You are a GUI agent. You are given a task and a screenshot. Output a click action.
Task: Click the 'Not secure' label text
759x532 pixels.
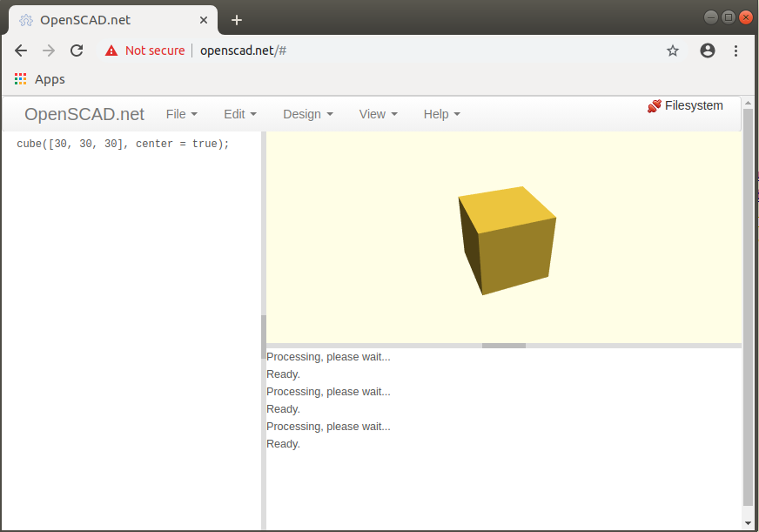pos(155,51)
